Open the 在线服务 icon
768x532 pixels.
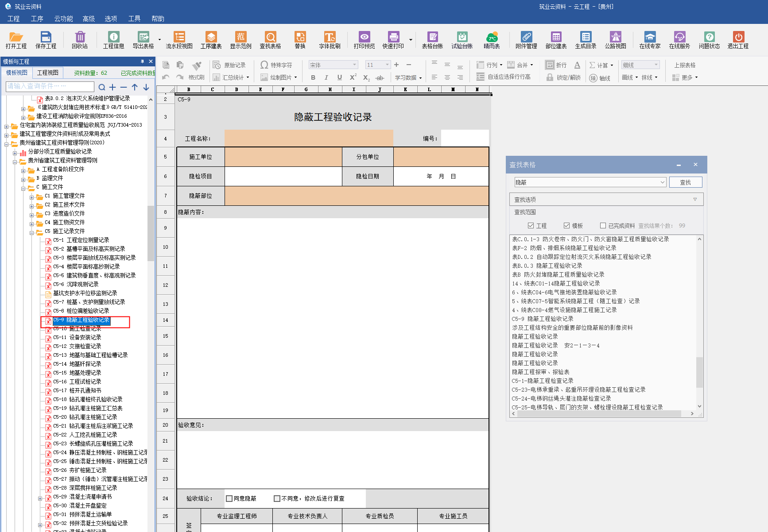679,40
